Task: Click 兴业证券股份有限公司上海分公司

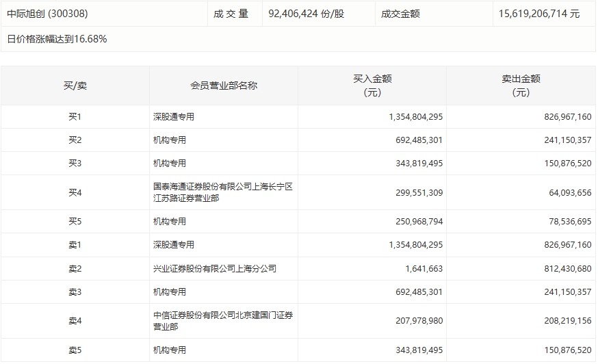Action: [215, 269]
